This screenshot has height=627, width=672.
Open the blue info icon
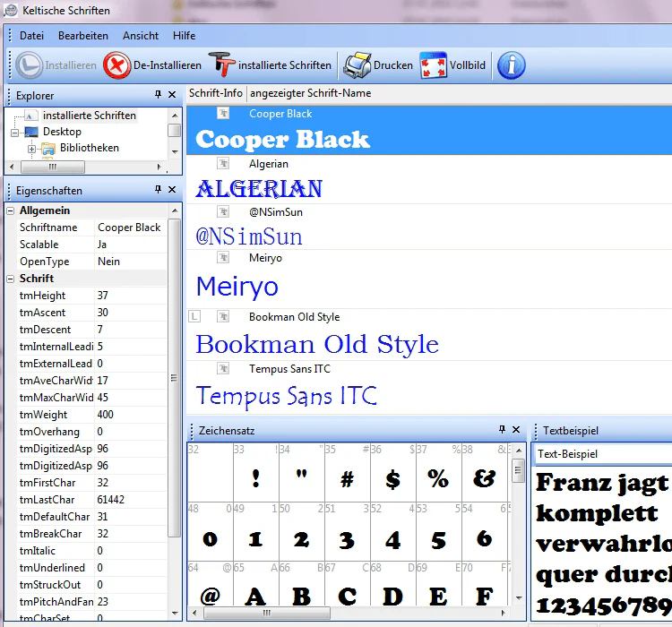[x=512, y=65]
